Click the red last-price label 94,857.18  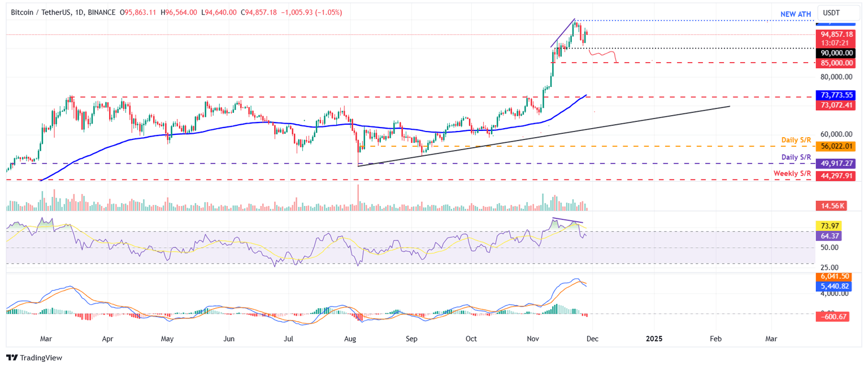click(x=836, y=34)
